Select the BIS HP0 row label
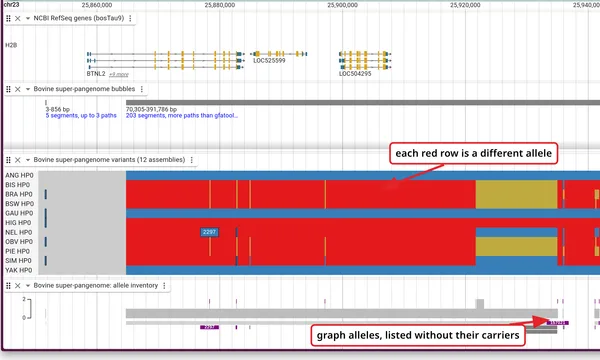 tap(17, 185)
